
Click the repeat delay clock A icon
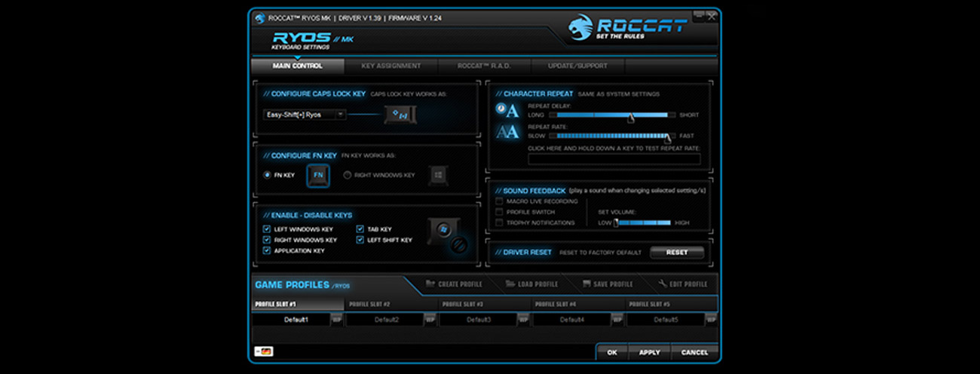(507, 111)
